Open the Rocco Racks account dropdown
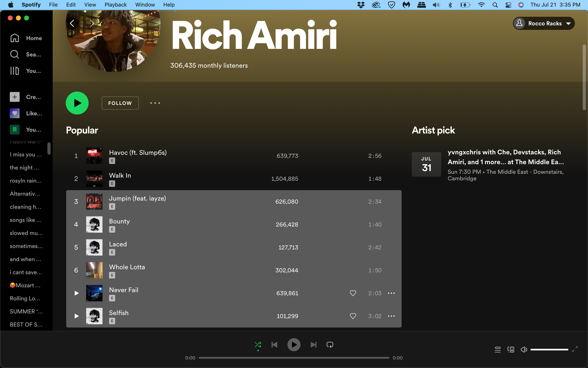Image resolution: width=588 pixels, height=368 pixels. (x=544, y=23)
